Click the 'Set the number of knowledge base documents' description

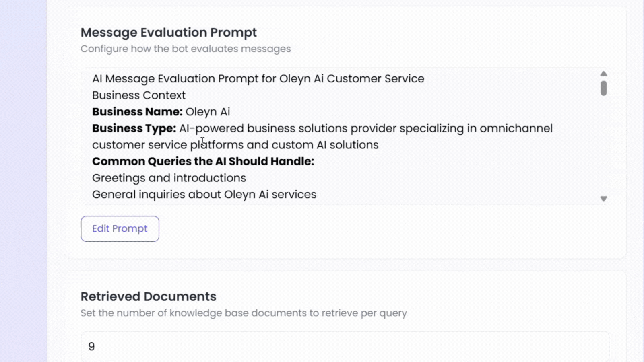pos(244,313)
